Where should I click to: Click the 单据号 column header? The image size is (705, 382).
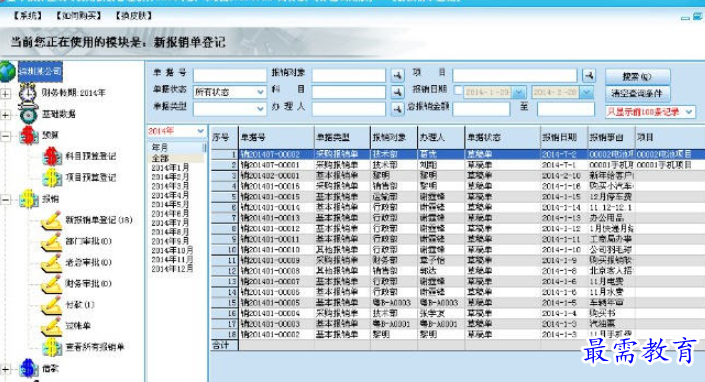point(276,138)
